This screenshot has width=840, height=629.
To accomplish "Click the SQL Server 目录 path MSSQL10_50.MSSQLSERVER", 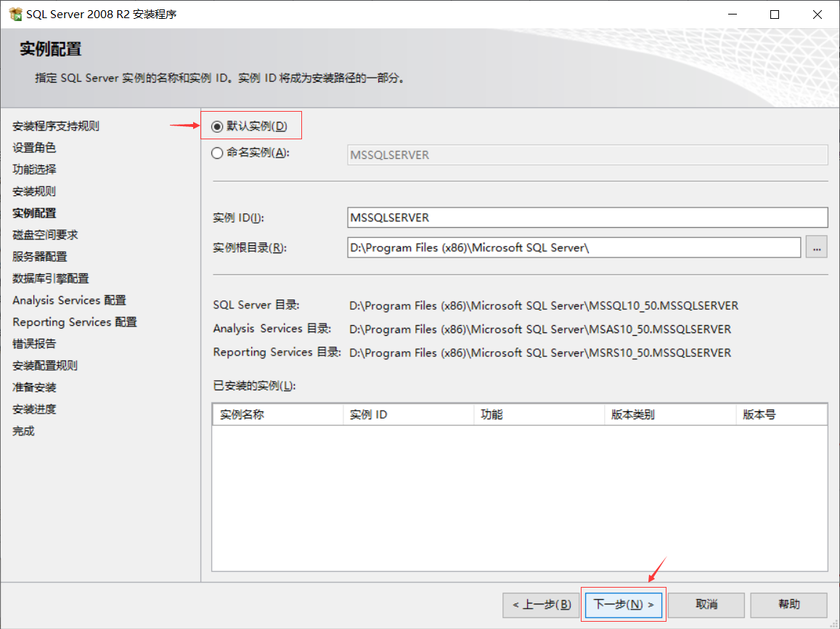I will pyautogui.click(x=544, y=305).
